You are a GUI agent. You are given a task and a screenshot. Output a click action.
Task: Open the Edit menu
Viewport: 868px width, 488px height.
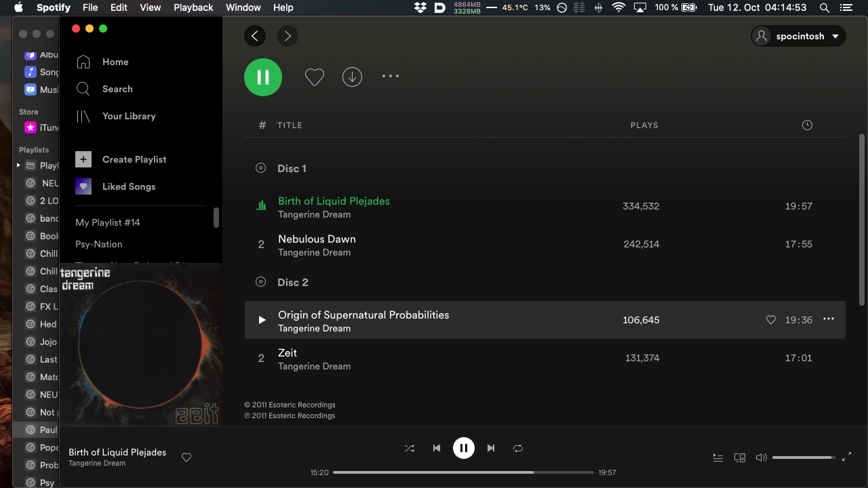[x=119, y=7]
